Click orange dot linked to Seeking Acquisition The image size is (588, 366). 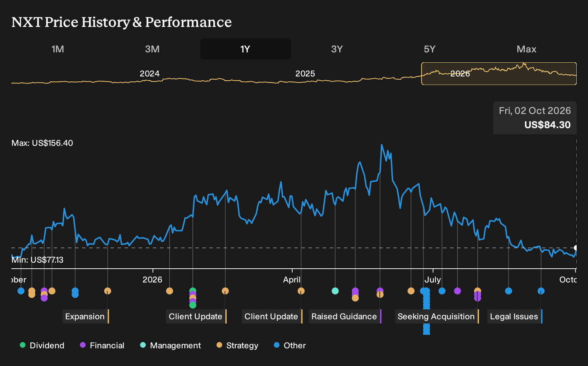(478, 291)
